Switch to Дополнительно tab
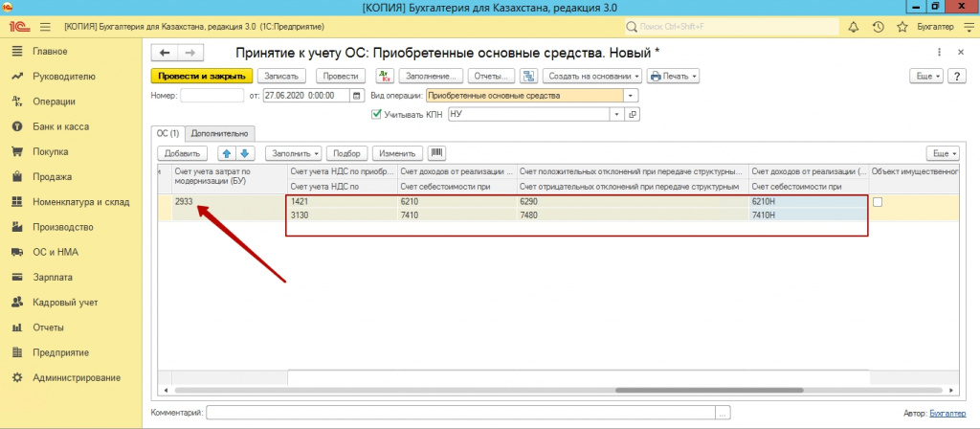This screenshot has height=429, width=980. point(219,132)
